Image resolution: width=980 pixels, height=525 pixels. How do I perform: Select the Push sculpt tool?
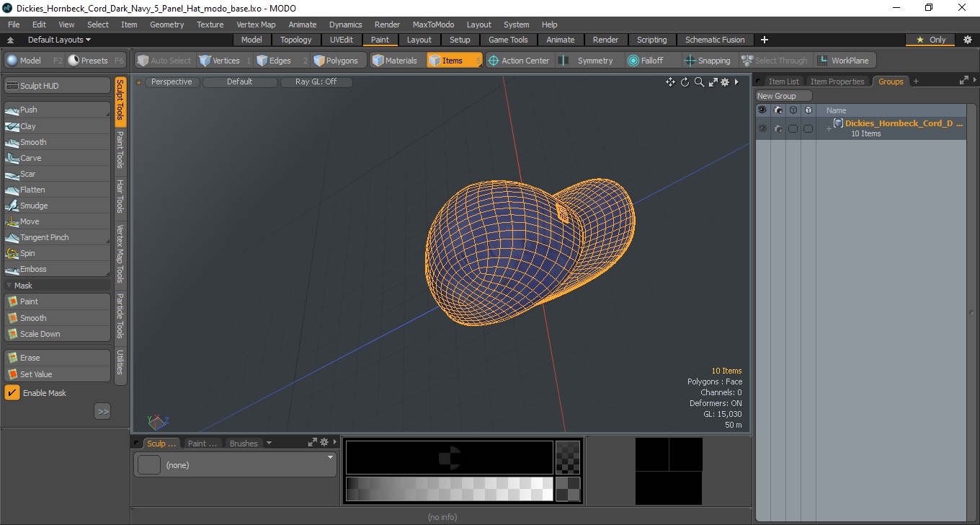click(x=57, y=110)
